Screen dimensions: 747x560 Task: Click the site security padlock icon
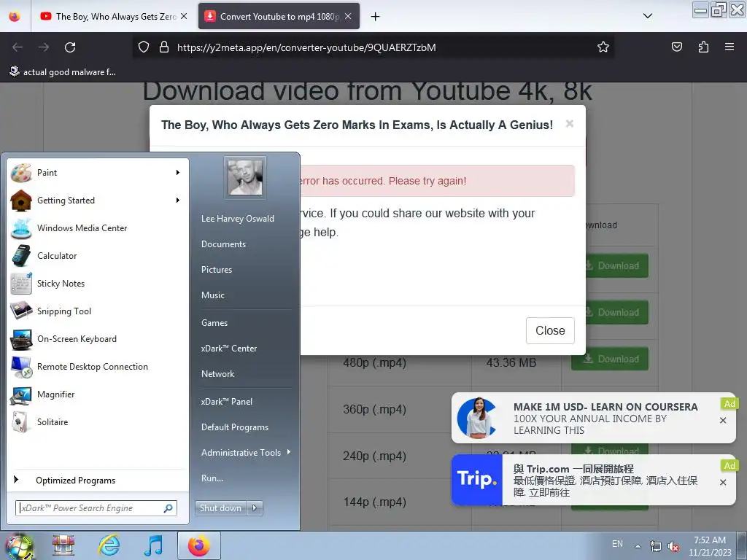coord(164,47)
